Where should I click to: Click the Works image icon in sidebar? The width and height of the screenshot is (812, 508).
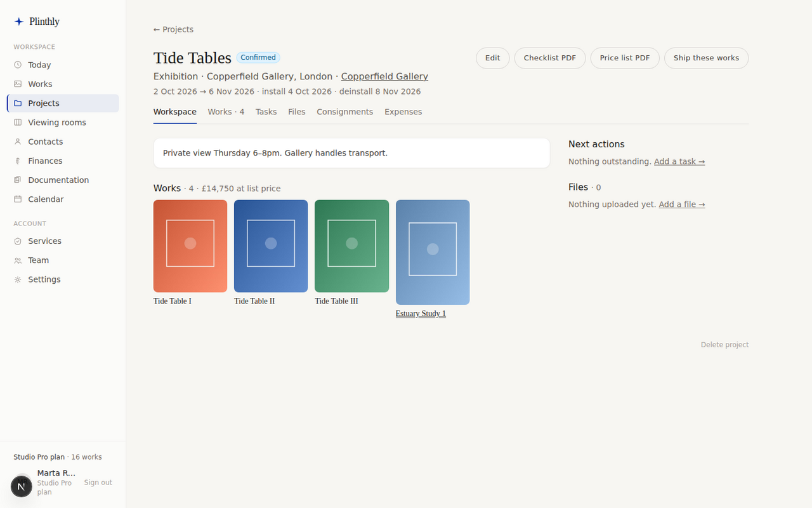pos(18,84)
